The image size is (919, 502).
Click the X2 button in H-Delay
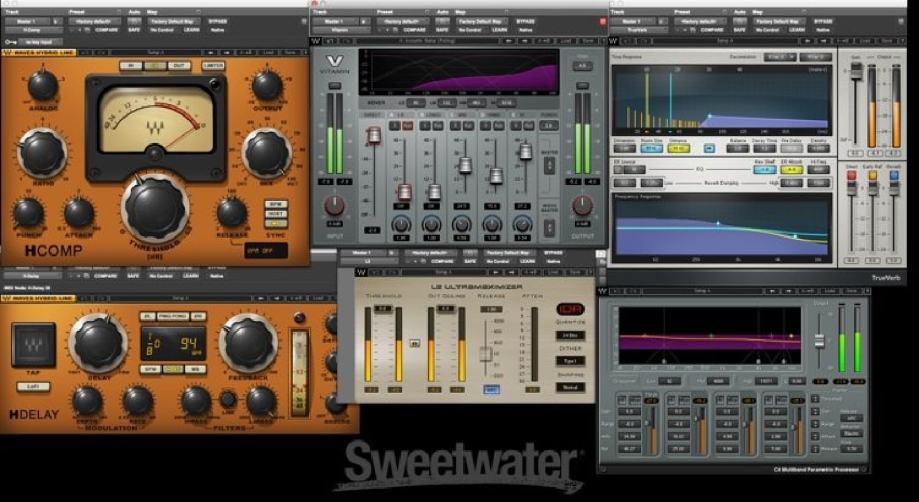coord(199,316)
